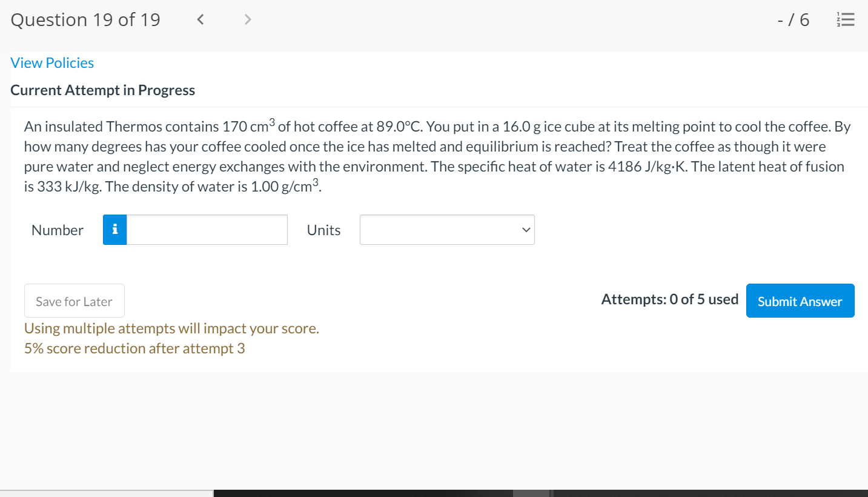Select the "Current Attempt in Progress" heading
Viewport: 868px width, 497px height.
pyautogui.click(x=103, y=90)
